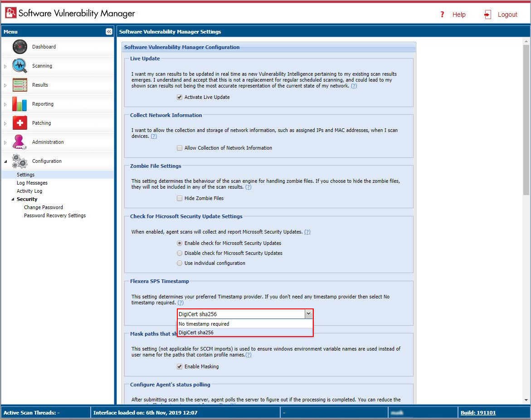The width and height of the screenshot is (531, 420).
Task: Click the Configuration menu label
Action: tap(47, 161)
